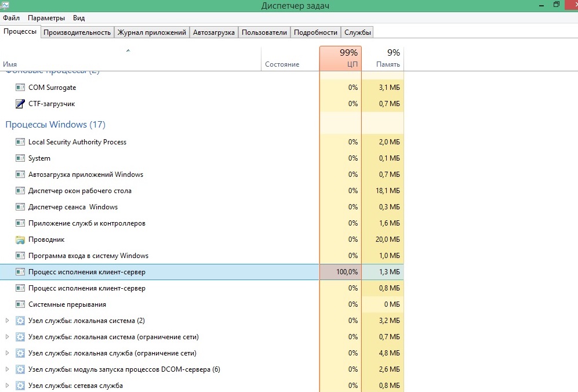Click the Диспетчер окон рабочего стола icon
Viewport: 578px width, 392px height.
[20, 191]
